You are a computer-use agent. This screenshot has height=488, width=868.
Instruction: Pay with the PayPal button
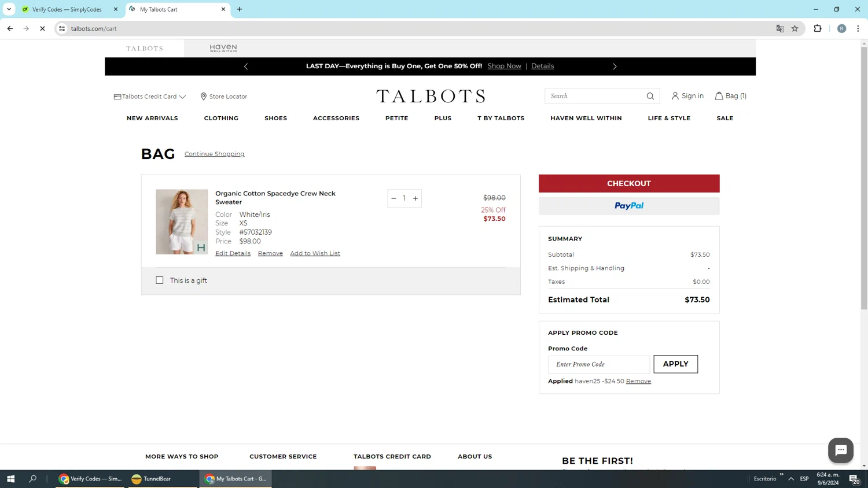(629, 206)
